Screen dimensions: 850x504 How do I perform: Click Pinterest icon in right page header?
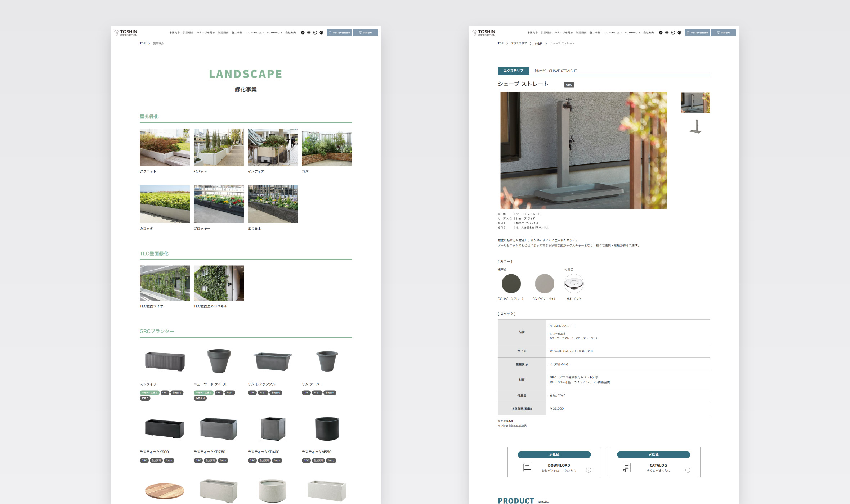[x=679, y=33]
